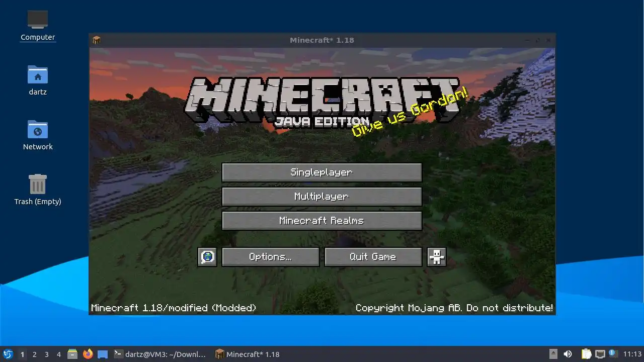The height and width of the screenshot is (362, 644).
Task: Open the Trash (Empty) icon
Action: pyautogui.click(x=38, y=190)
